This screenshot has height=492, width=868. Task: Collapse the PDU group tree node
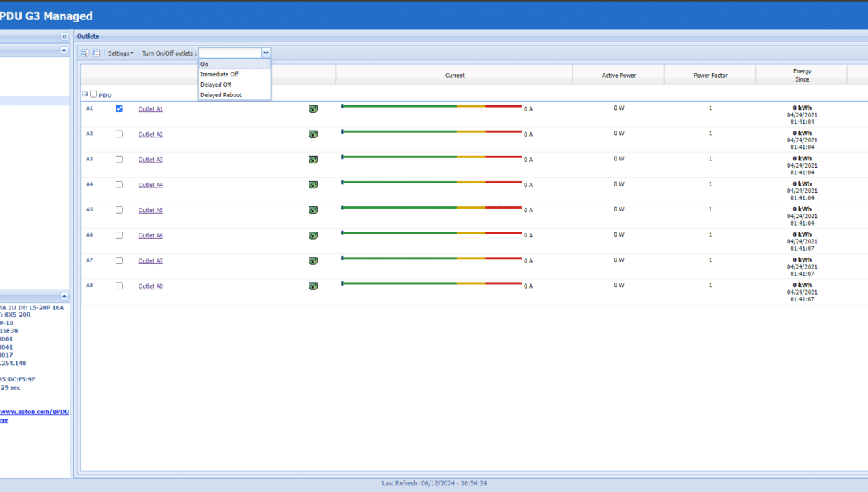click(85, 95)
